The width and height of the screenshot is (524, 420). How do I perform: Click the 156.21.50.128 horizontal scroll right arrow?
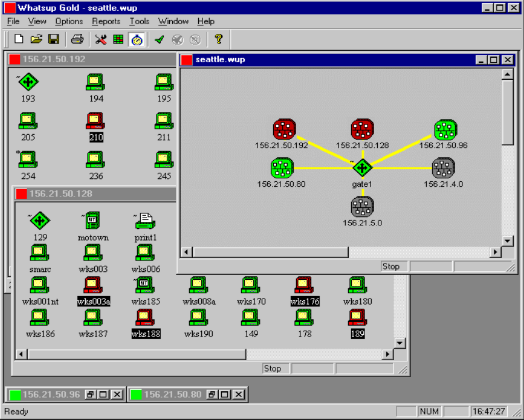tap(387, 354)
